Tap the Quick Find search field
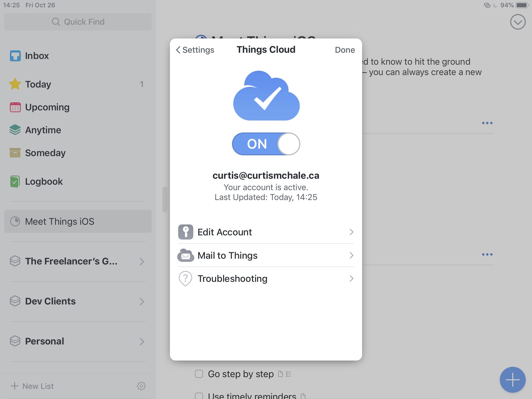532x399 pixels. 78,22
